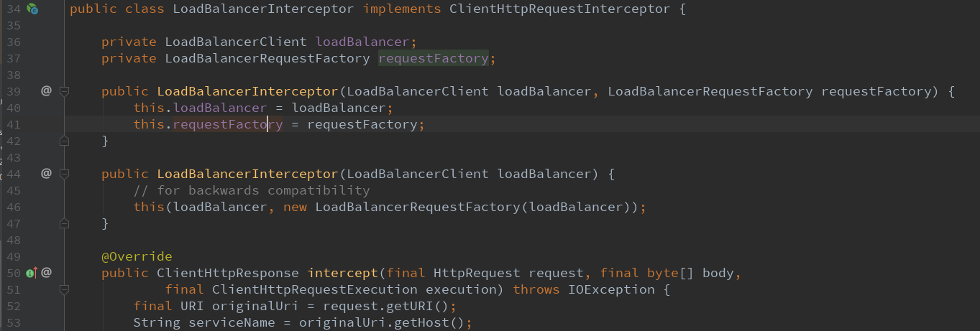
Task: Click the class gutter icon on line 34
Action: (32, 9)
